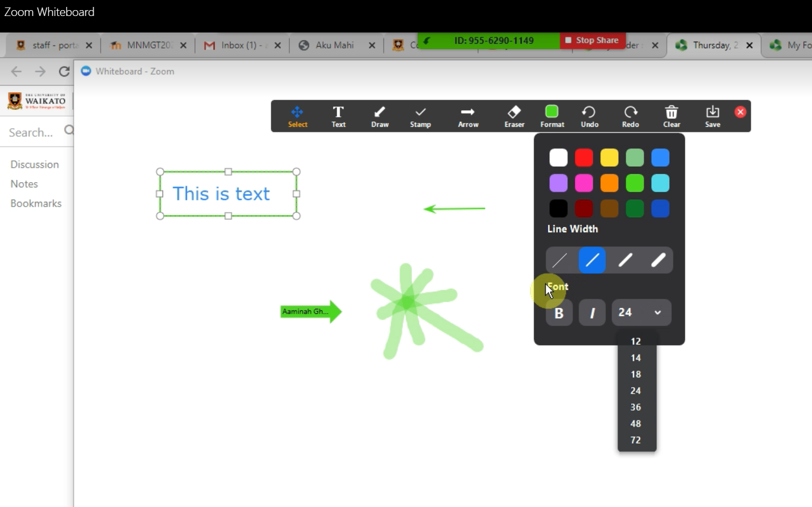Pick the yellow color swatch
Screen dimensions: 812x507
pyautogui.click(x=610, y=158)
